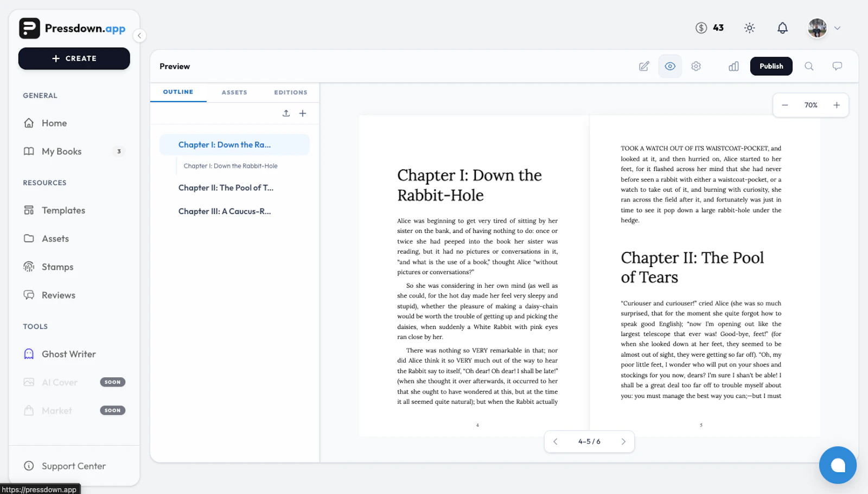Screen dimensions: 868x494
Task: Collapse the left sidebar with chevron
Action: pos(139,36)
